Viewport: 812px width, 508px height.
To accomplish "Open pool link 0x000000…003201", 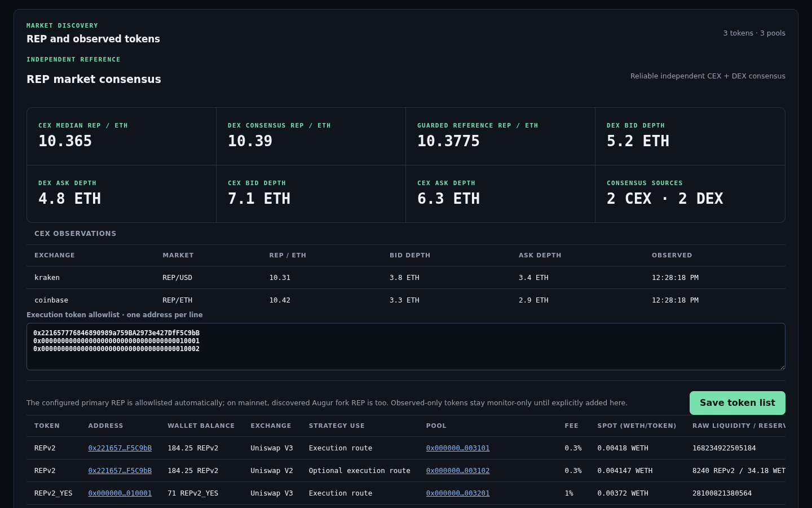I will pyautogui.click(x=457, y=493).
